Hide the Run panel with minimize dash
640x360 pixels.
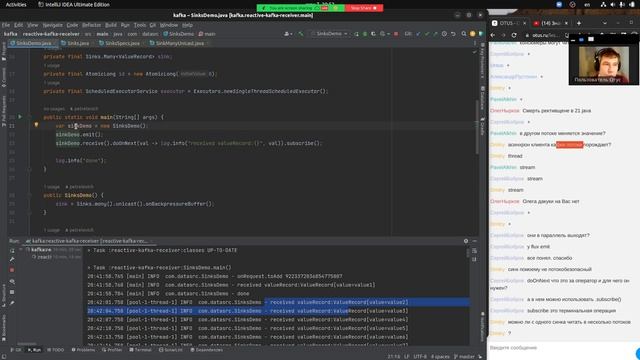click(x=475, y=241)
